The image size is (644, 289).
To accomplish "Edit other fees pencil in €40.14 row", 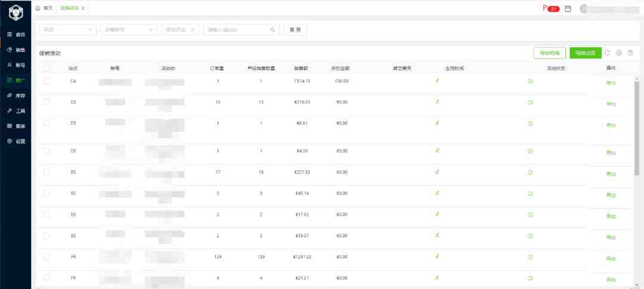I will tap(437, 192).
